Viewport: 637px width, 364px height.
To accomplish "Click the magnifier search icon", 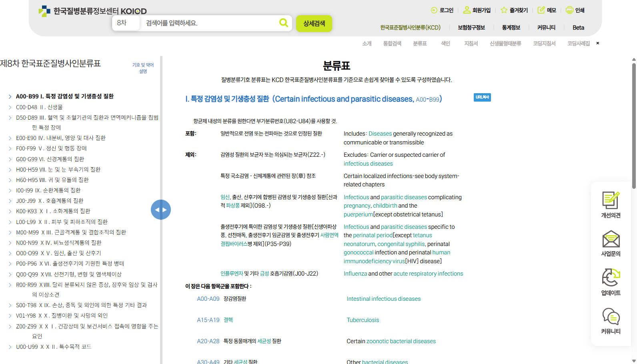I will [283, 23].
